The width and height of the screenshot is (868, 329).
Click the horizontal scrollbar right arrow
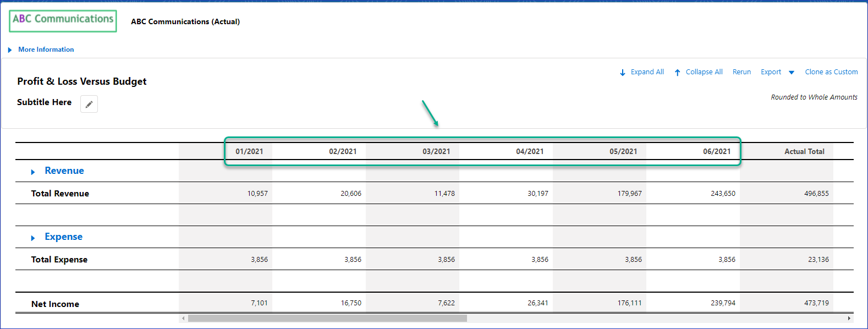coord(849,318)
